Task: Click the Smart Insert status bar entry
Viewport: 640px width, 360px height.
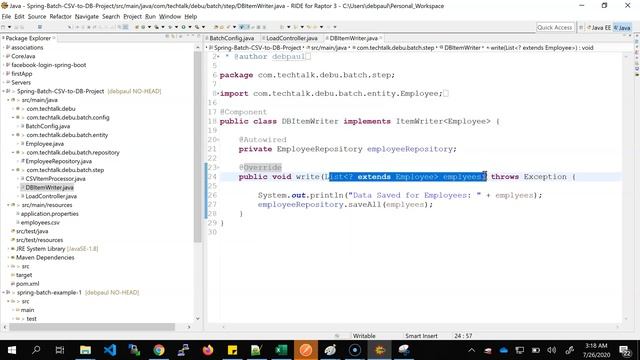Action: coord(421,336)
